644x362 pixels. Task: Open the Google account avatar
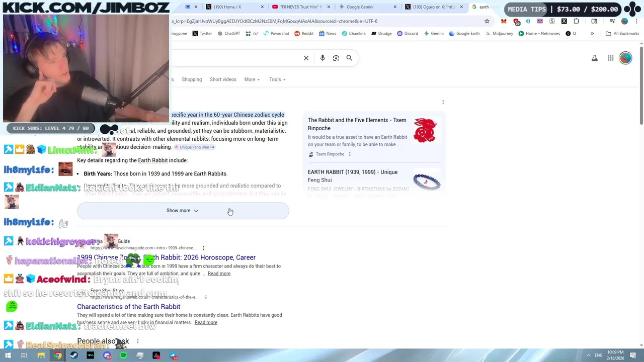pyautogui.click(x=625, y=58)
